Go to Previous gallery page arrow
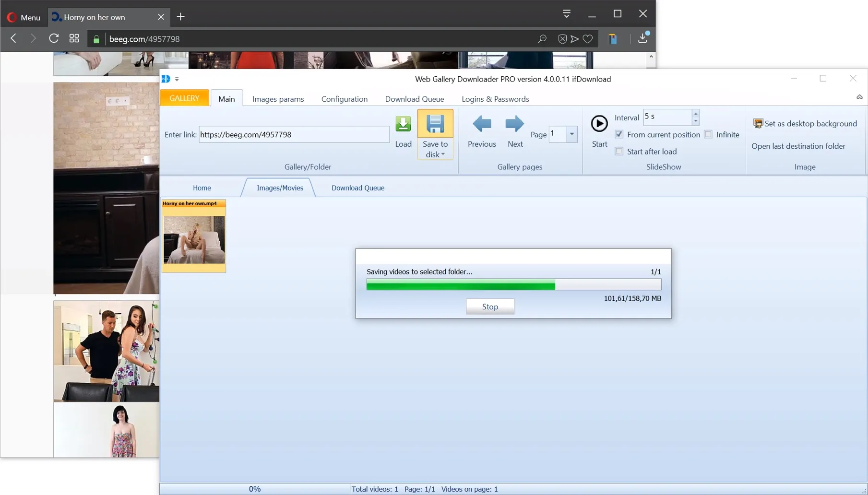Viewport: 868px width, 495px height. (x=482, y=124)
